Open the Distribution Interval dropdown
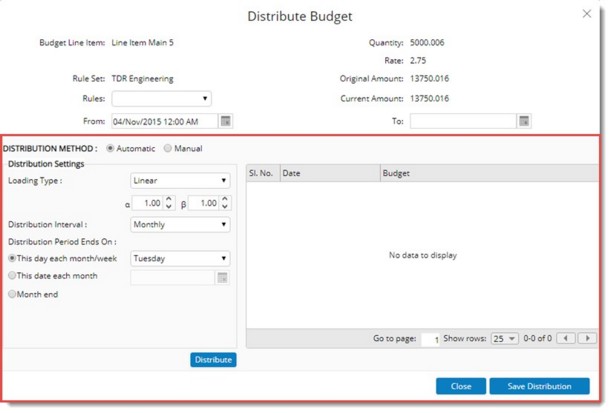 point(180,225)
